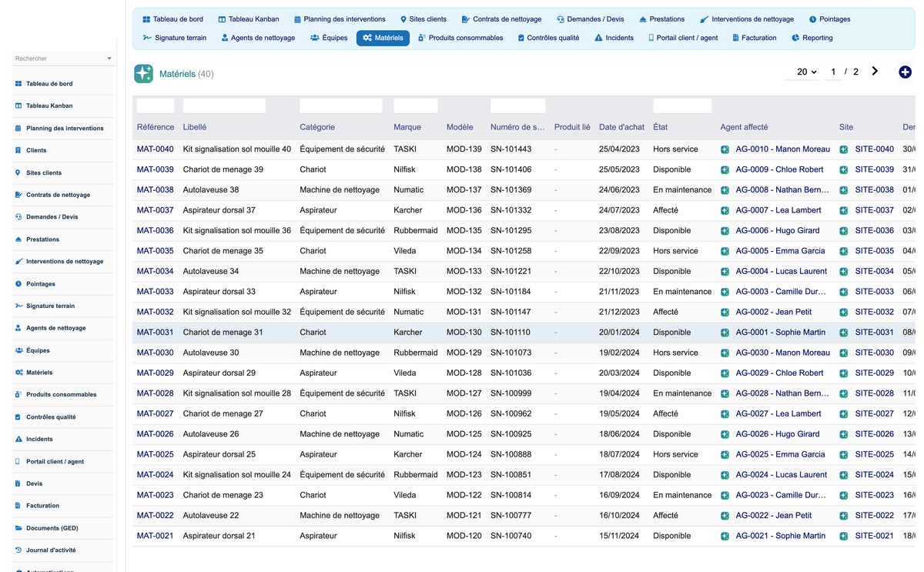
Task: Click sidebar Tableau de bord icon
Action: [x=18, y=84]
